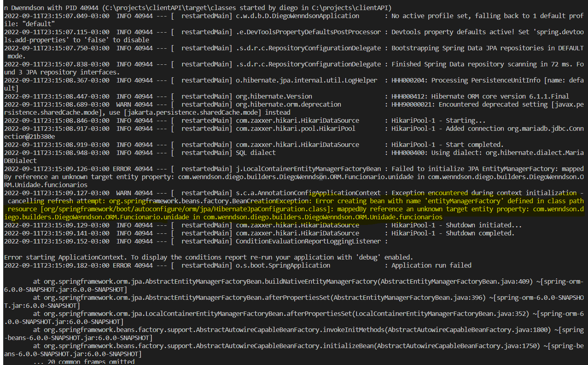The width and height of the screenshot is (588, 365).
Task: Click the logger com.zaxxer.hikari.pool.HikariPool
Action: click(x=296, y=128)
